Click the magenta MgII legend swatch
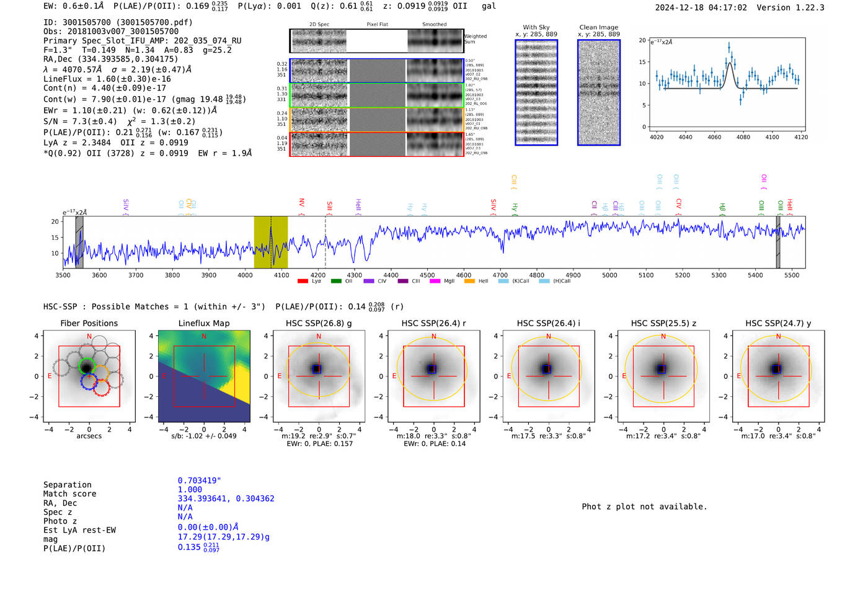The width and height of the screenshot is (868, 591). click(x=434, y=281)
